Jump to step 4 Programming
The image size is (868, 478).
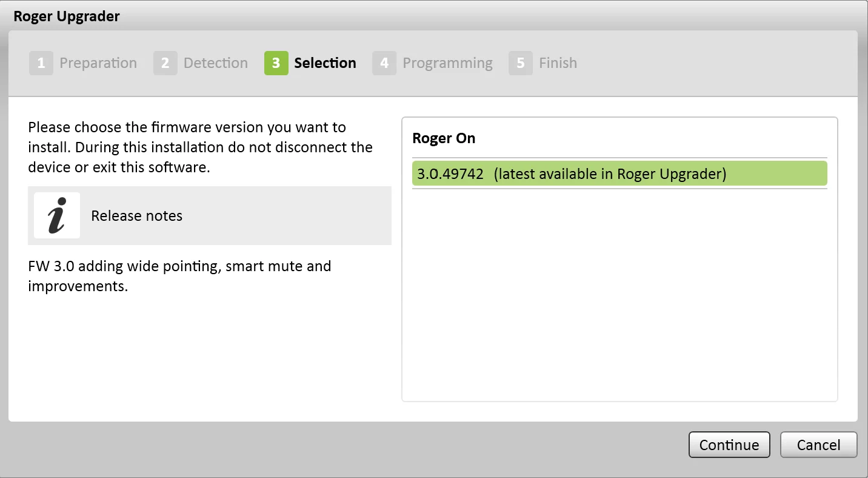(x=433, y=63)
